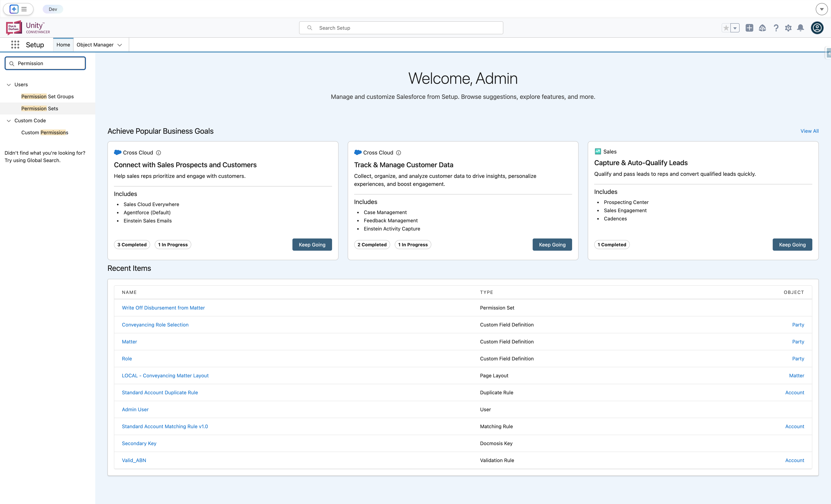Expand the Object Manager tab dropdown
This screenshot has width=831, height=504.
120,45
